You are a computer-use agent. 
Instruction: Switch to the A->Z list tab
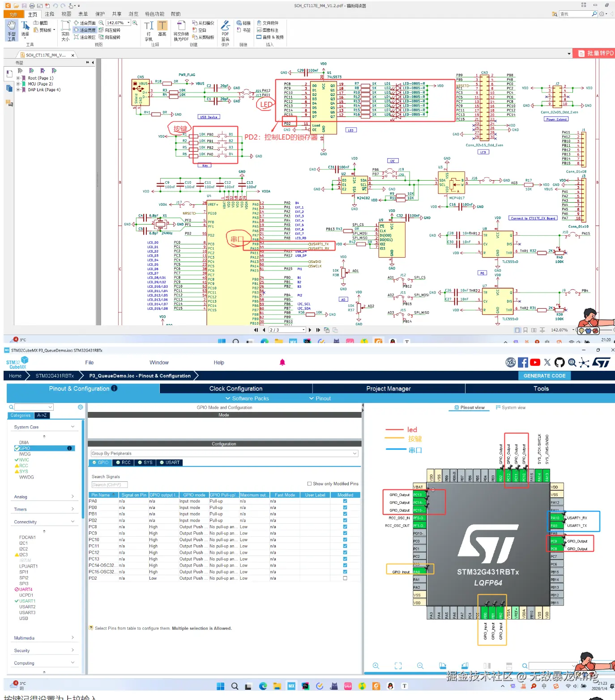coord(42,416)
